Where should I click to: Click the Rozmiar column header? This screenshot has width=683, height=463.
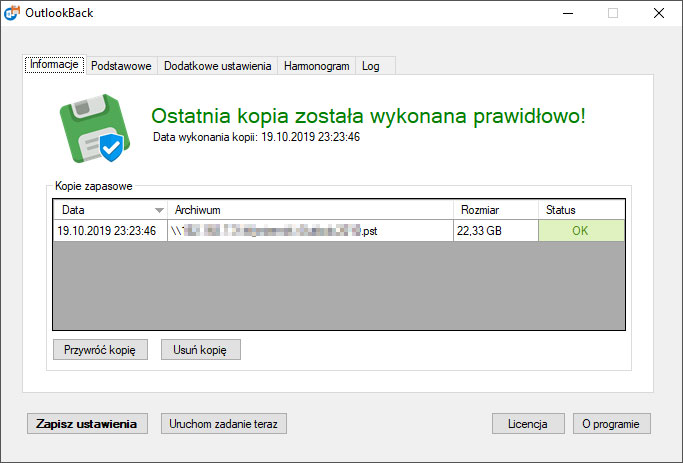tap(496, 210)
